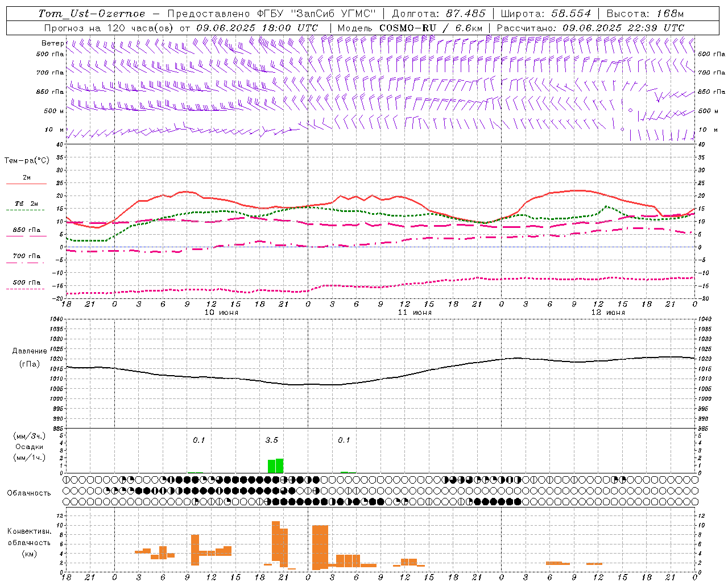This screenshot has height=582, width=728.
Task: Click the (км) unit under convective cloudiness
Action: (29, 554)
